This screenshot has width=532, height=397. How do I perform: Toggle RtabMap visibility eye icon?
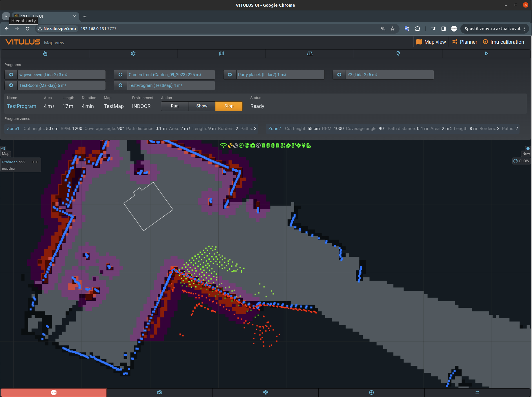pyautogui.click(x=35, y=162)
